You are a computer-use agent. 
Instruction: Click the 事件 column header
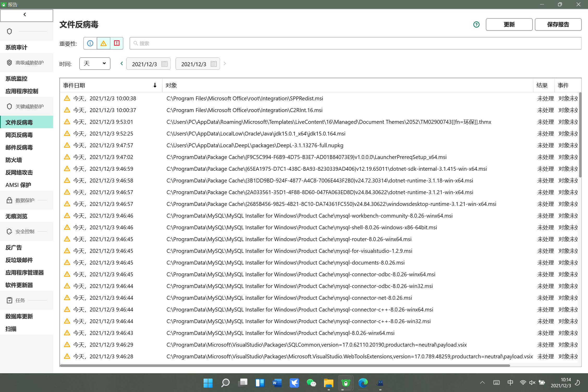click(x=568, y=85)
